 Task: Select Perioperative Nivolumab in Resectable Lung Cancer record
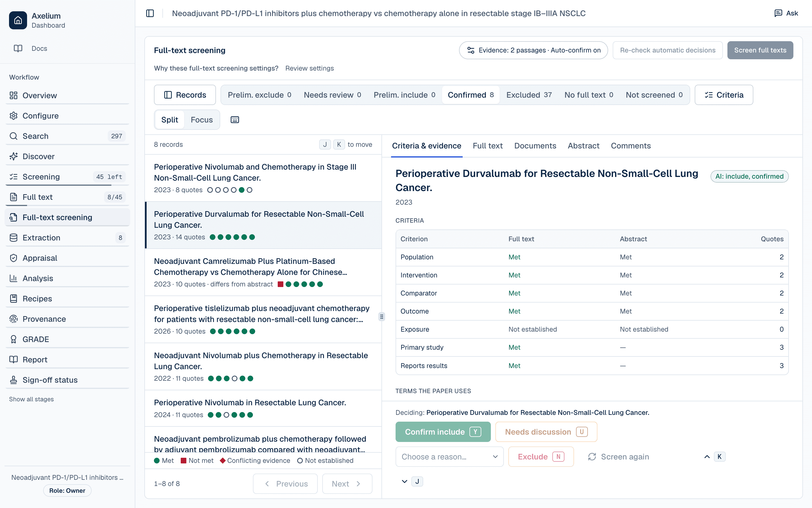[263, 408]
